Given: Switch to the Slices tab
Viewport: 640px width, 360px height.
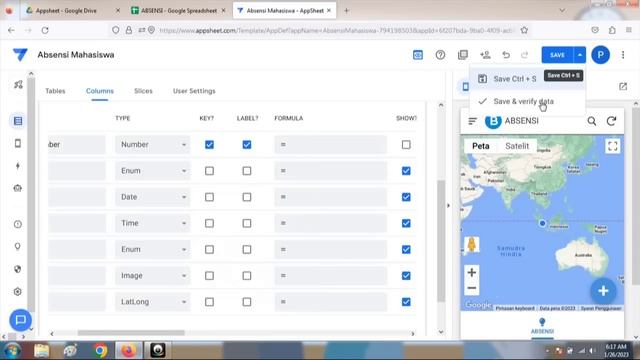Looking at the screenshot, I should pos(143,91).
